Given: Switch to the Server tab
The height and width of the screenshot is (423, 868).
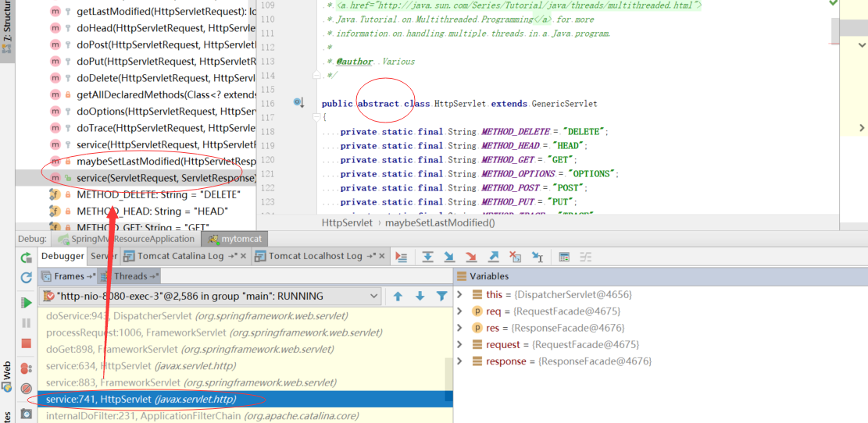Looking at the screenshot, I should [103, 256].
